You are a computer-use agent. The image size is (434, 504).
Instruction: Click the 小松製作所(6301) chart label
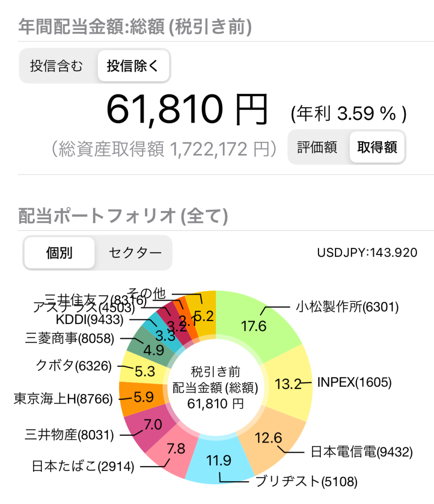click(347, 307)
